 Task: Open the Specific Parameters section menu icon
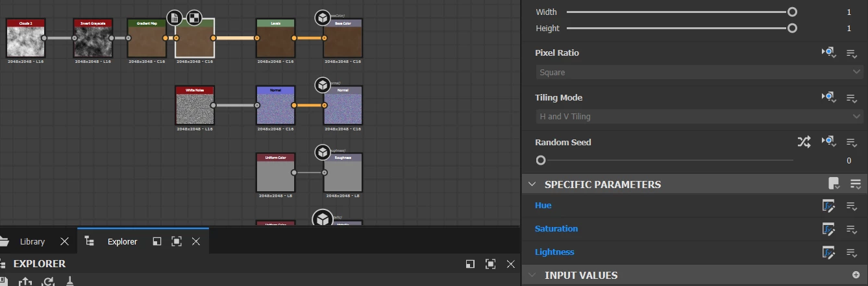pos(856,184)
